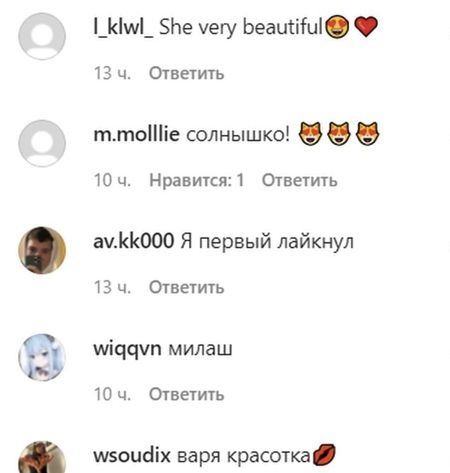Reply to m.molllie comment via Ответить
The width and height of the screenshot is (450, 473).
(x=299, y=180)
